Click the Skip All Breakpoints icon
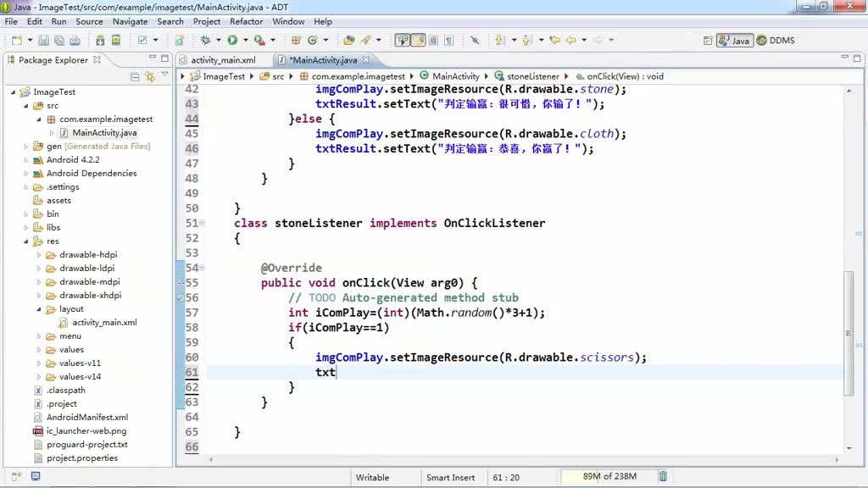This screenshot has width=868, height=488. click(x=475, y=41)
